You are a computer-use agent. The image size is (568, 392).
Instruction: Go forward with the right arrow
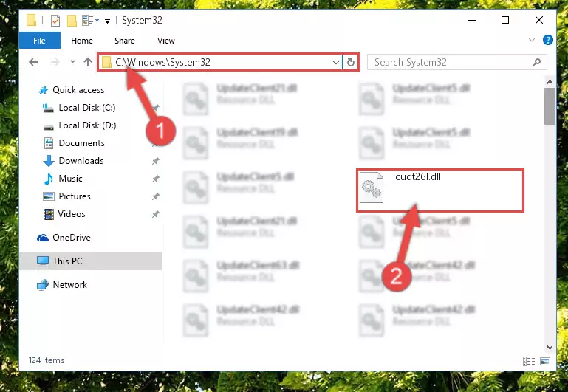[x=55, y=62]
